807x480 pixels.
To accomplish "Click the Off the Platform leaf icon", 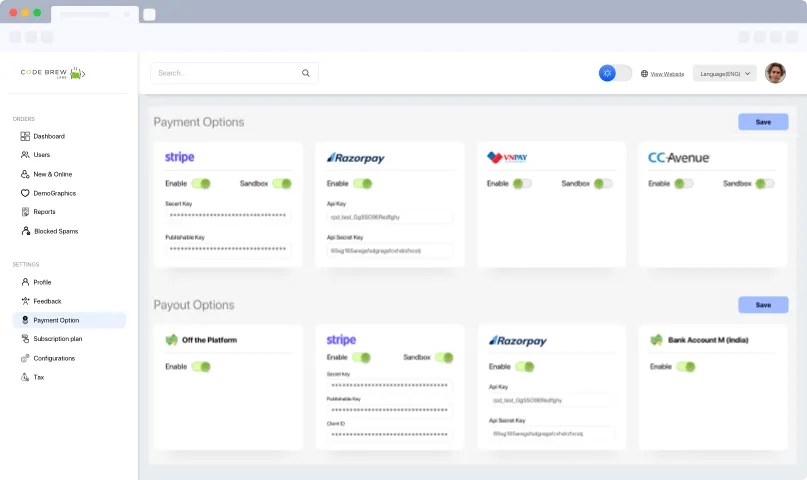I will click(x=171, y=340).
